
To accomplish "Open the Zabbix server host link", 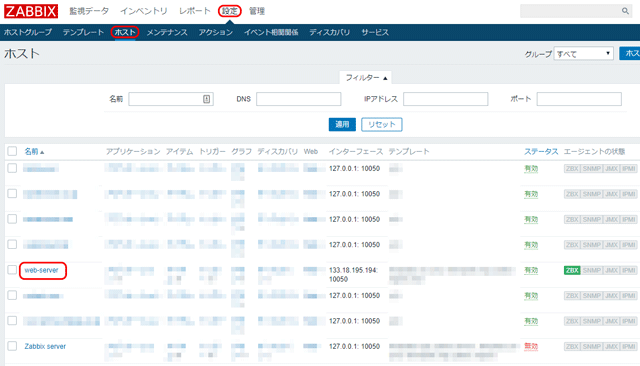I will point(45,346).
